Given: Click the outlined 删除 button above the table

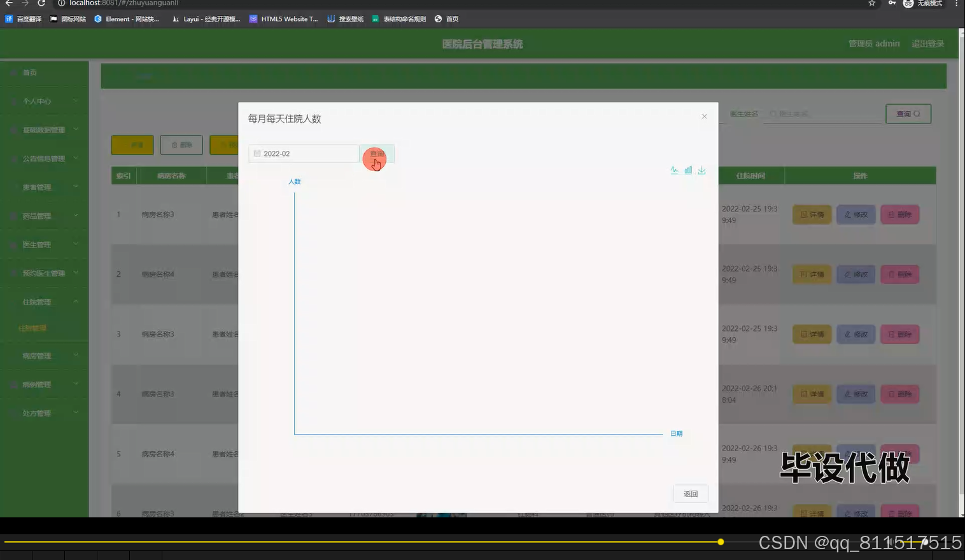Looking at the screenshot, I should coord(181,145).
